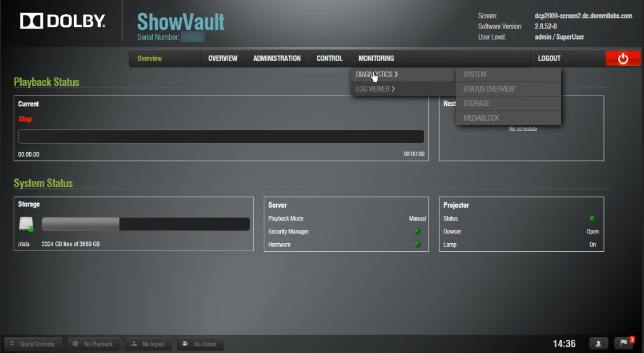Click the red power button

point(623,58)
